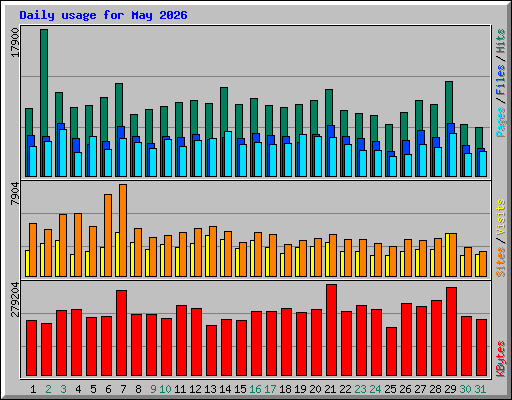Click day 18 on the date axis
The height and width of the screenshot is (400, 512).
tap(285, 389)
